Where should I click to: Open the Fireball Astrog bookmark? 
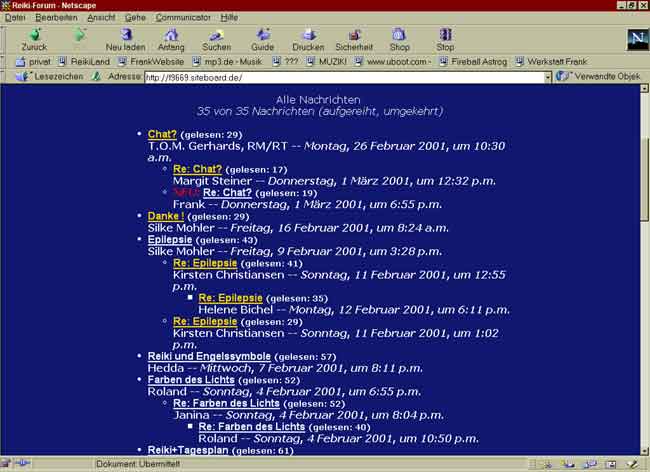pyautogui.click(x=473, y=62)
